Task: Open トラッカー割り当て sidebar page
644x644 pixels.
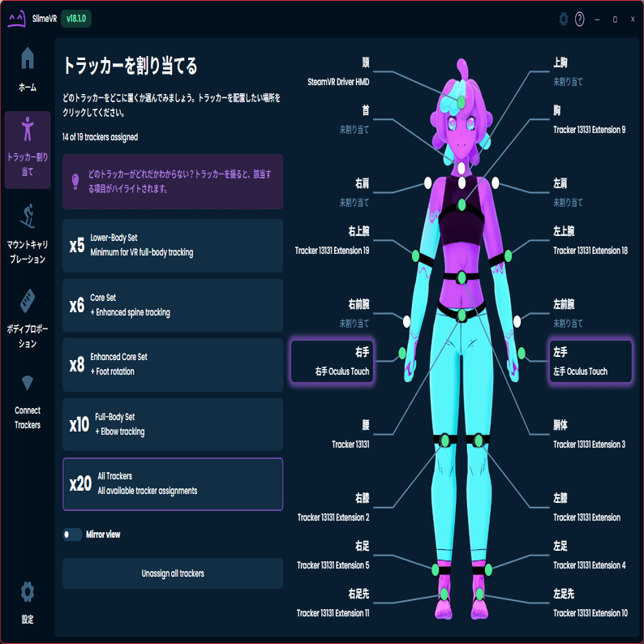Action: tap(28, 150)
